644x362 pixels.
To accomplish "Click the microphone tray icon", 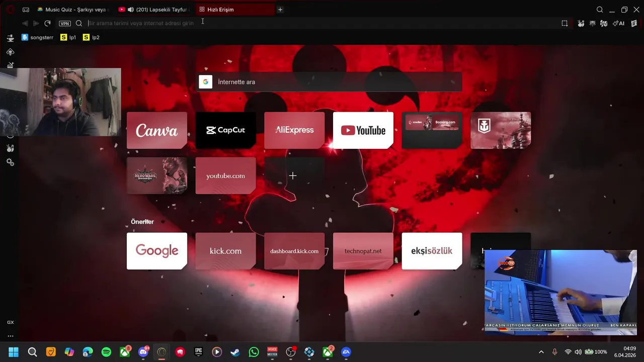I will pos(554,352).
